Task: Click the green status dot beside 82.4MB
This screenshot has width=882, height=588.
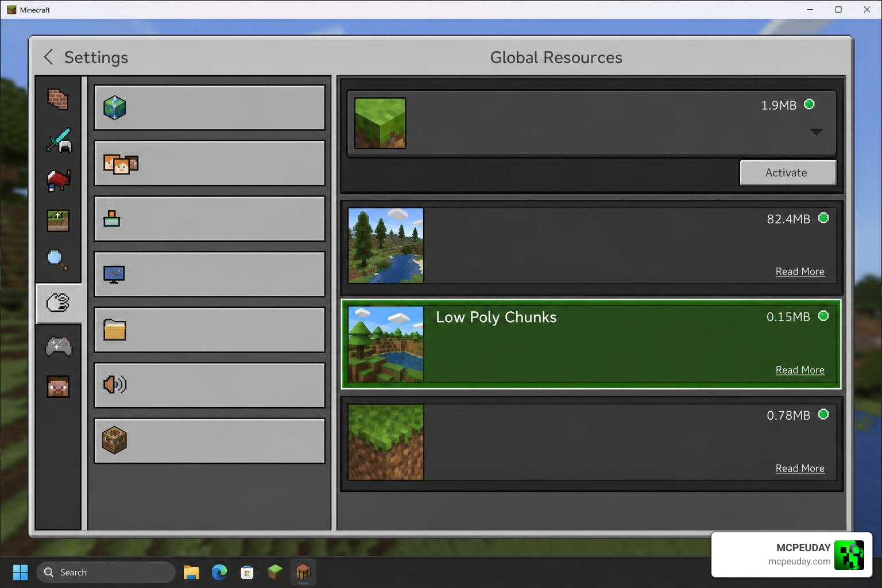Action: tap(823, 218)
